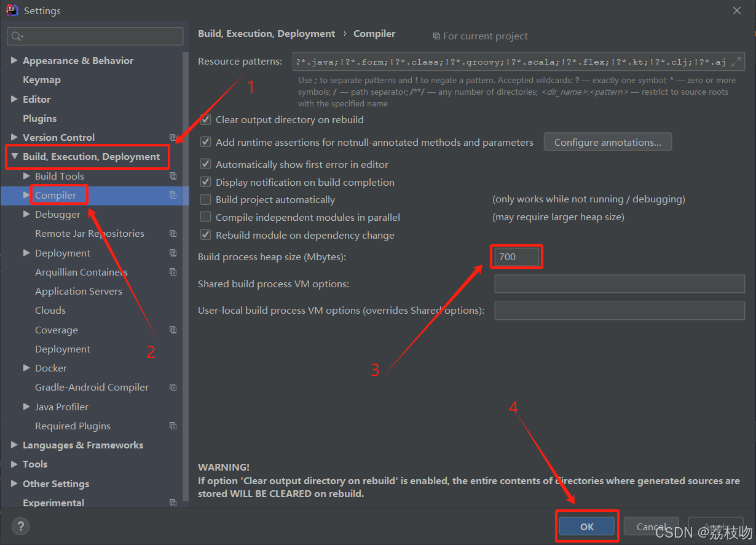Click the help question mark button
This screenshot has width=756, height=545.
point(20,526)
